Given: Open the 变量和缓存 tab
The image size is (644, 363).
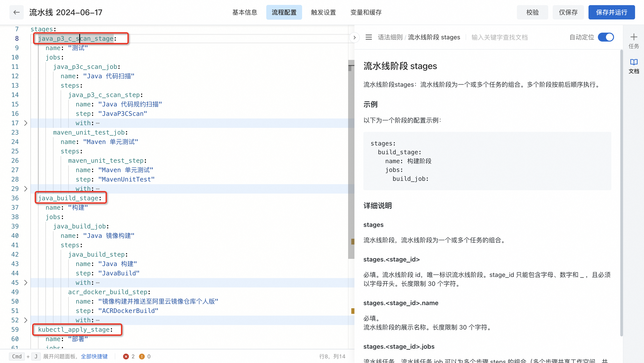Looking at the screenshot, I should tap(366, 12).
